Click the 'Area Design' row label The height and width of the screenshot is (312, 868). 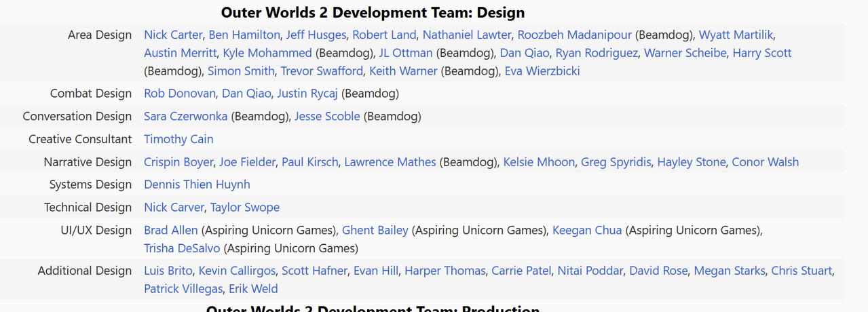point(100,35)
